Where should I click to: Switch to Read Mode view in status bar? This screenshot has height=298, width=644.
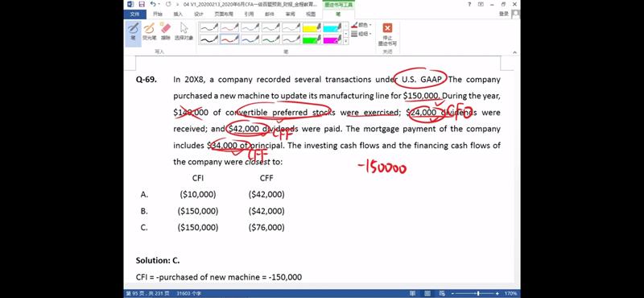pos(412,293)
